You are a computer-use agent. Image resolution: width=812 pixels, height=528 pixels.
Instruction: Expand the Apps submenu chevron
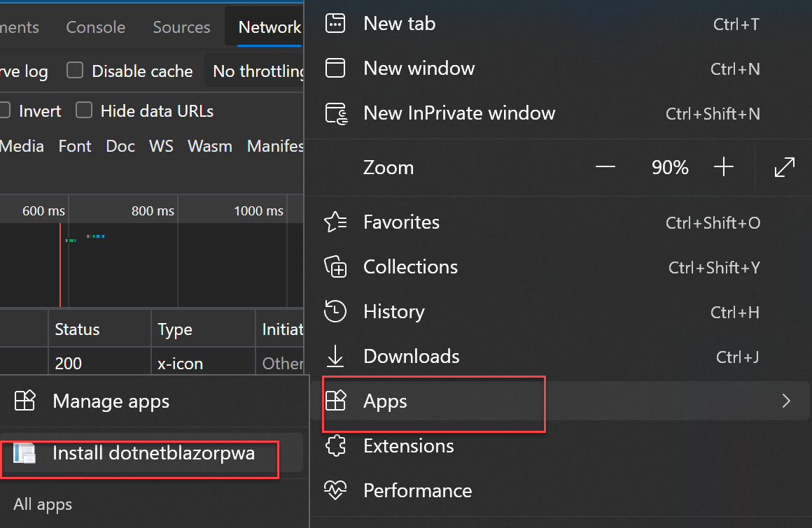tap(786, 401)
